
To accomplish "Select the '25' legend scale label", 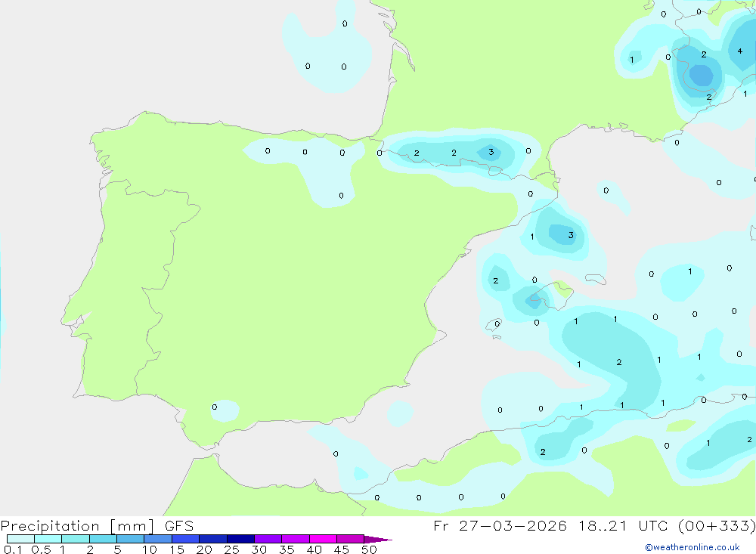I will 231,549.
